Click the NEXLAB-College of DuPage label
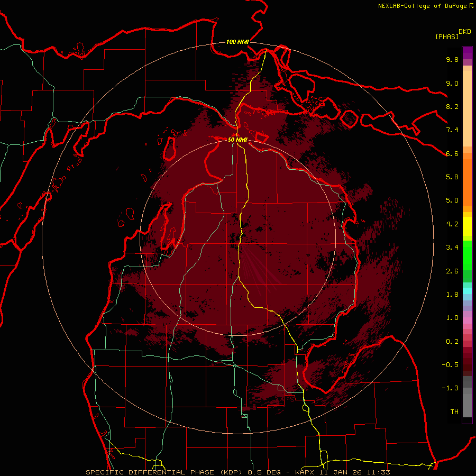This screenshot has width=476, height=476. (422, 6)
